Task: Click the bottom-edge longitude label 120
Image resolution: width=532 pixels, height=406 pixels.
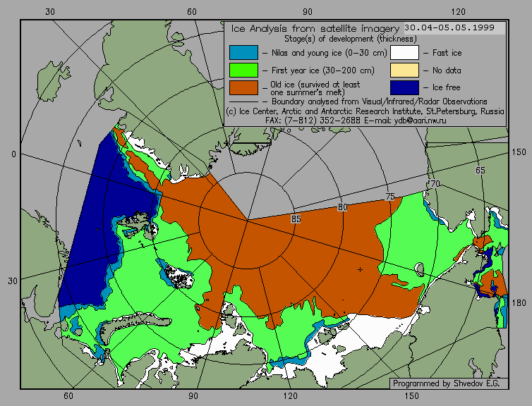Action: 291,396
